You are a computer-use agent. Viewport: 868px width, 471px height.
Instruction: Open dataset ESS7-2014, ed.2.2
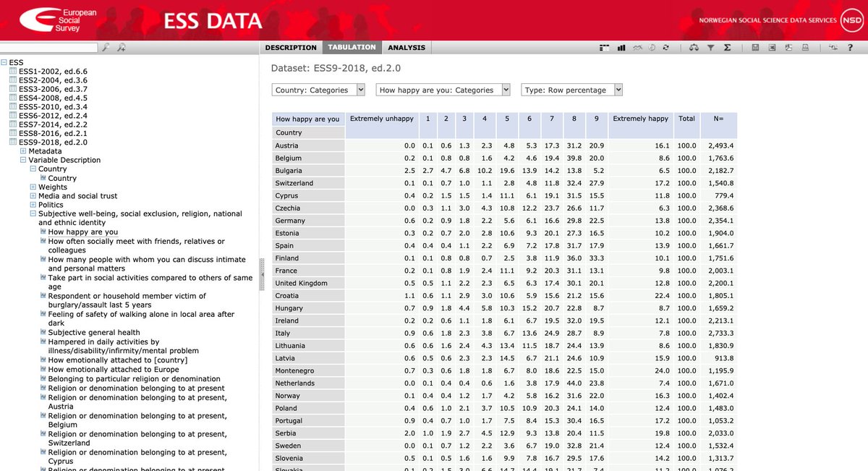click(53, 124)
